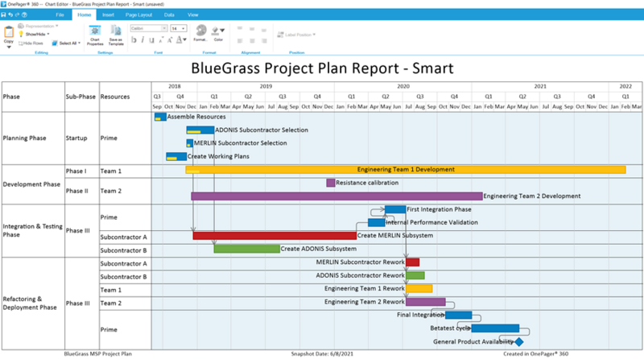Select the Create MERLIN Subsystem red bar
Viewport: 644px width, 359px height.
tap(275, 236)
